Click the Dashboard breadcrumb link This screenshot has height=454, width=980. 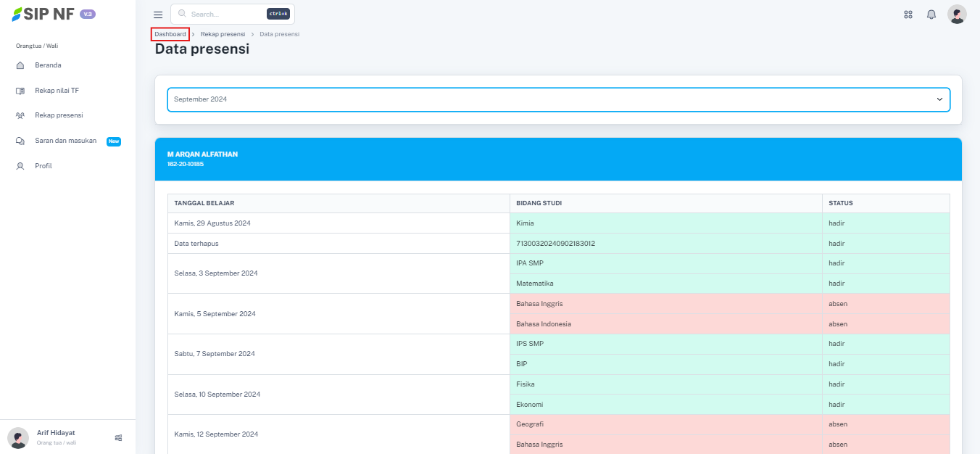click(x=170, y=34)
